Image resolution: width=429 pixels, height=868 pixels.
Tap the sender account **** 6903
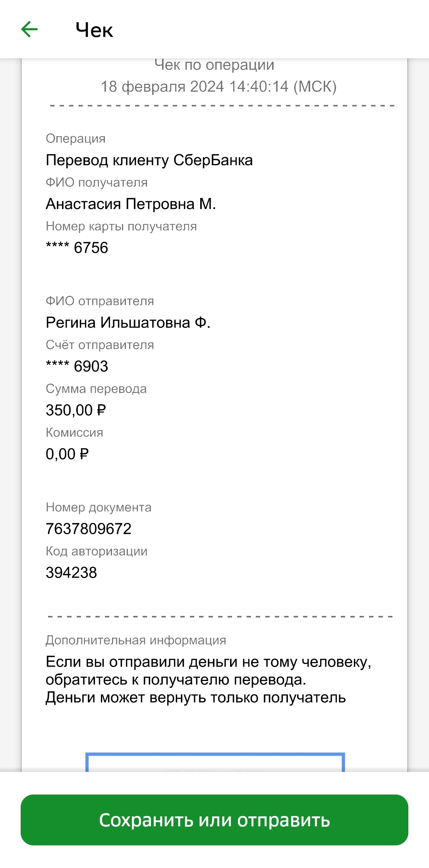click(x=77, y=366)
